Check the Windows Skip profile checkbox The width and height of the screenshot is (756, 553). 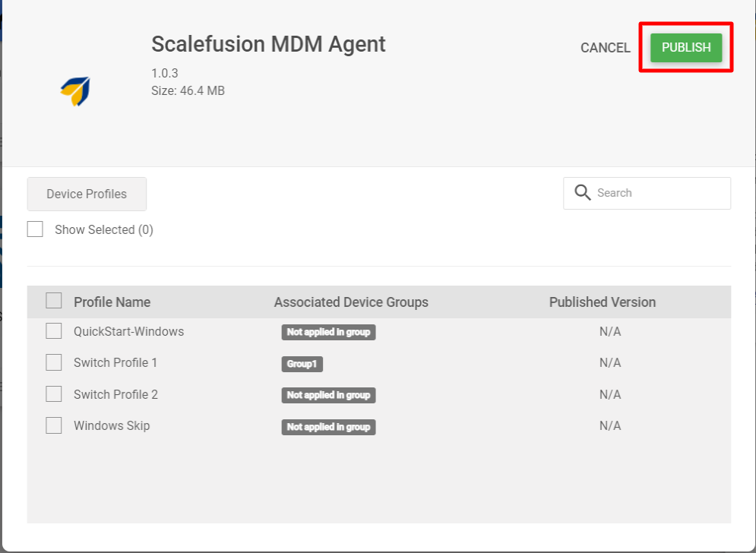(x=53, y=425)
